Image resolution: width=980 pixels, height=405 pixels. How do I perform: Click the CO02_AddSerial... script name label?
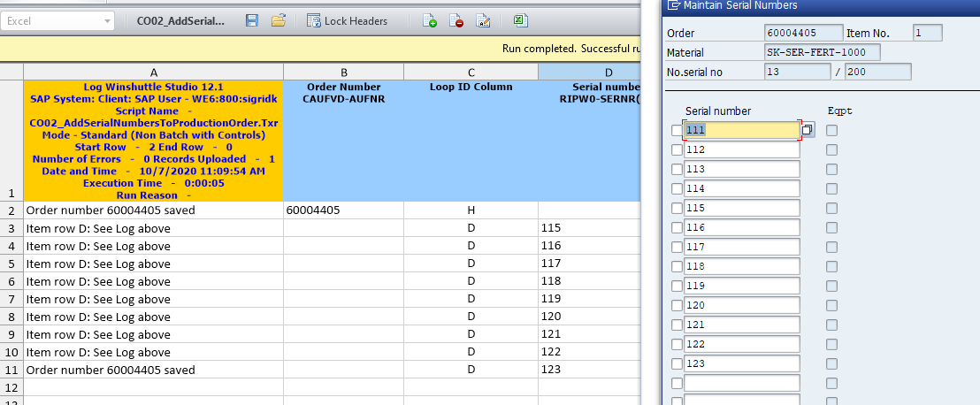click(x=180, y=20)
